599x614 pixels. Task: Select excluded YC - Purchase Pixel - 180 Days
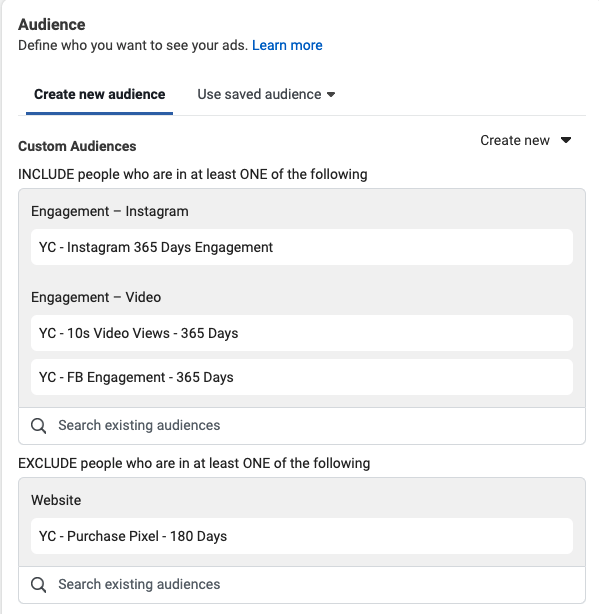pyautogui.click(x=302, y=536)
